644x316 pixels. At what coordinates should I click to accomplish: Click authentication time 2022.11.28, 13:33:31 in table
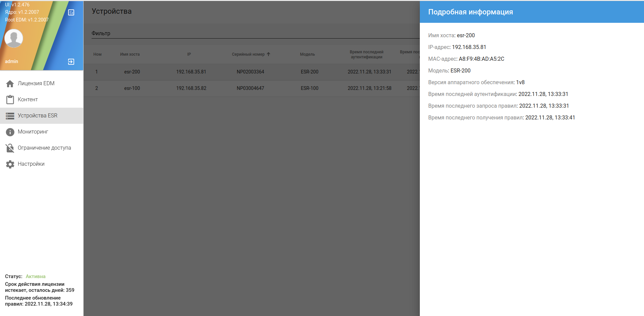pos(369,72)
